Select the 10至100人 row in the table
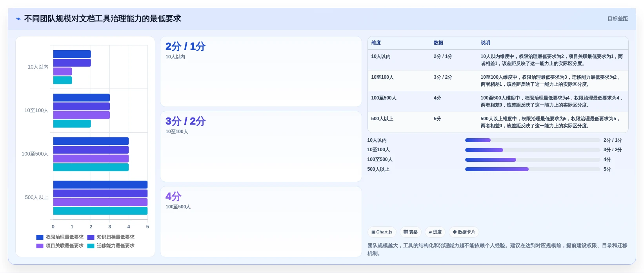Viewport: 644px width, 273px height. click(498, 81)
